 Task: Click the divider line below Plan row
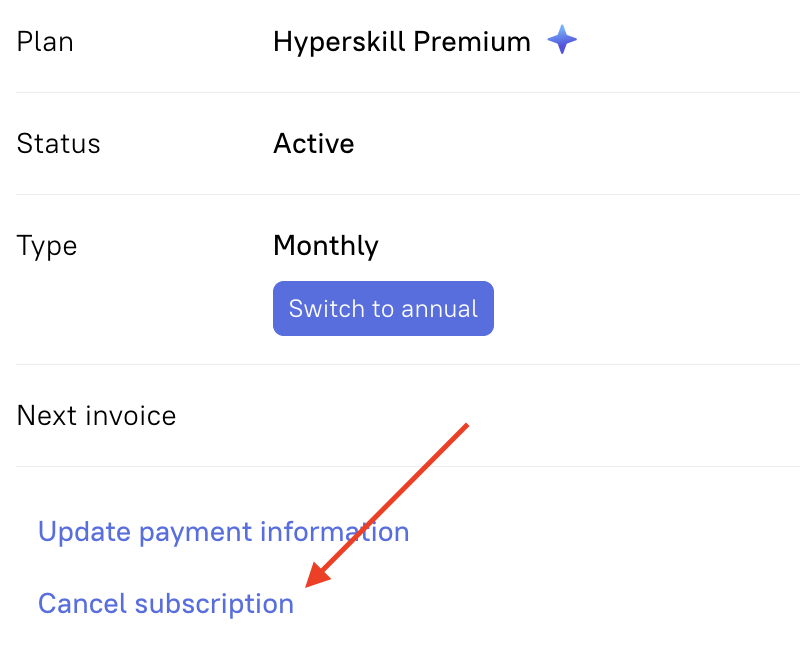[x=408, y=92]
